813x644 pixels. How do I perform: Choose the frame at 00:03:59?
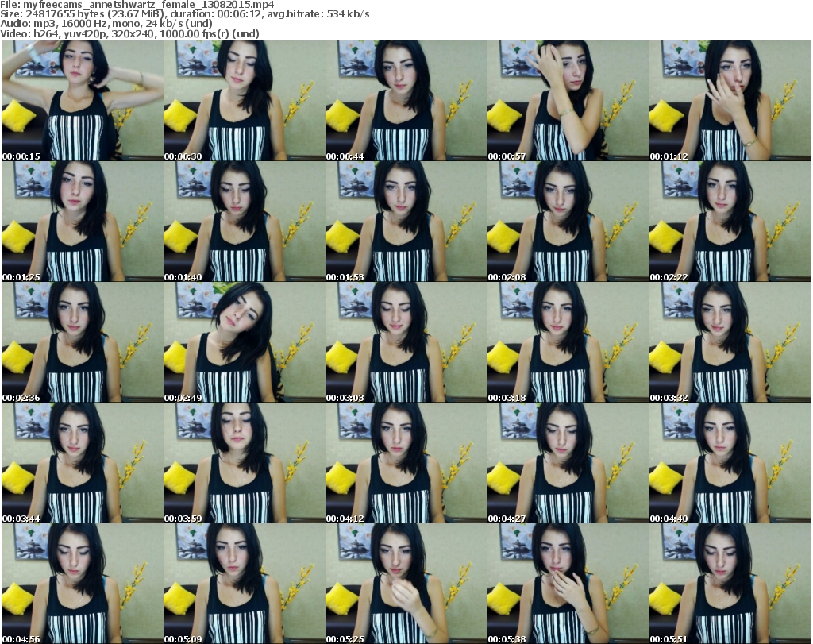click(x=245, y=463)
